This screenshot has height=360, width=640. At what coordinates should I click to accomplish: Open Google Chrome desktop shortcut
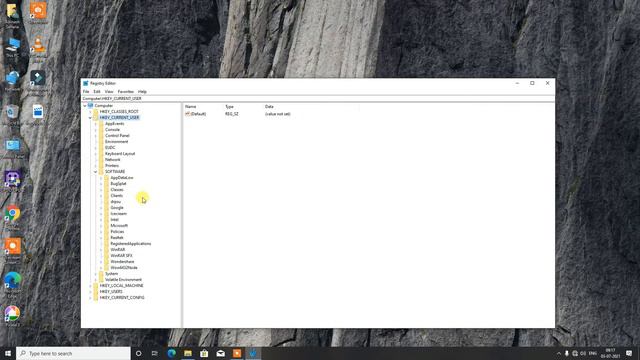click(x=13, y=217)
